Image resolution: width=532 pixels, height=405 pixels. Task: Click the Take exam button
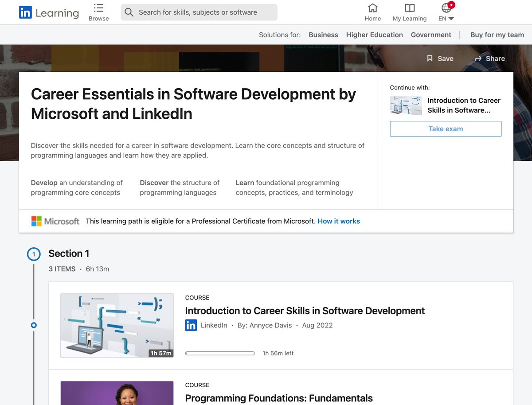(x=446, y=129)
